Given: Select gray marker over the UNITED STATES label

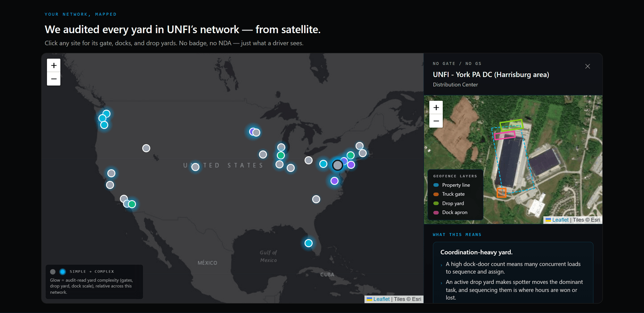Looking at the screenshot, I should pyautogui.click(x=195, y=167).
